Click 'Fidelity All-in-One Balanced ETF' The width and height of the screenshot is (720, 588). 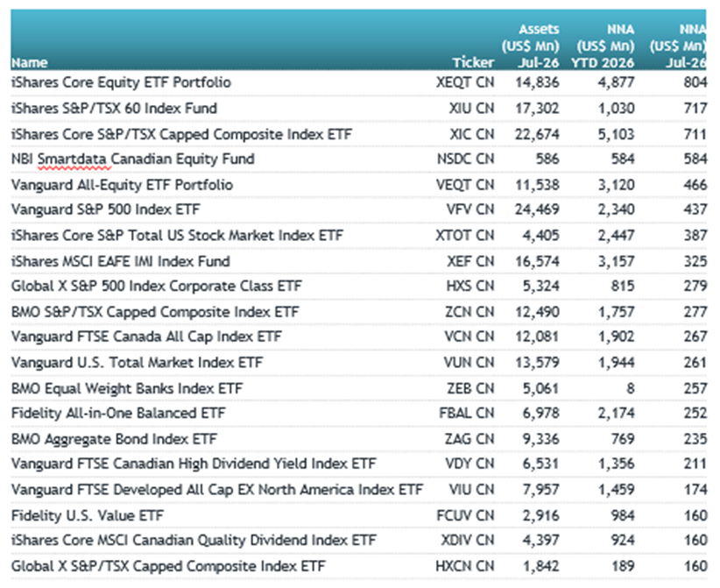click(x=118, y=413)
